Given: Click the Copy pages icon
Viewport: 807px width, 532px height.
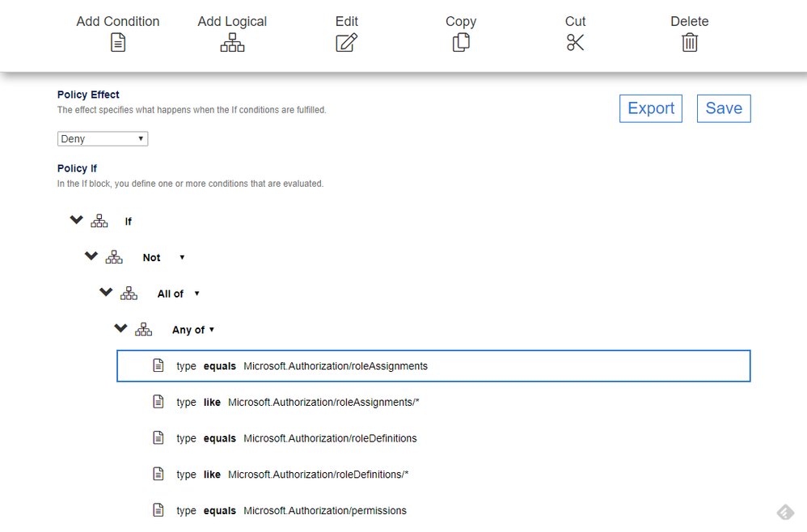Looking at the screenshot, I should pos(461,42).
